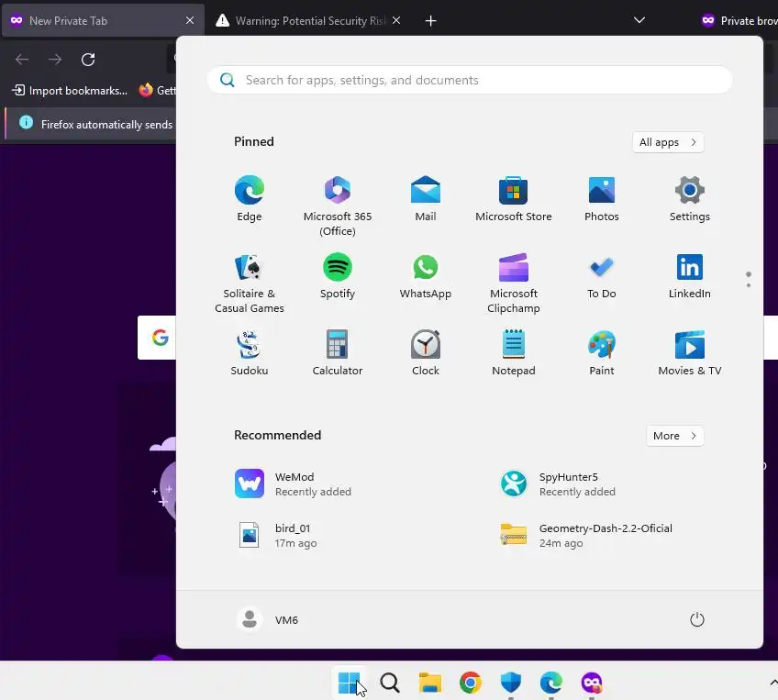Open the Paint app
The height and width of the screenshot is (700, 778).
(x=601, y=352)
